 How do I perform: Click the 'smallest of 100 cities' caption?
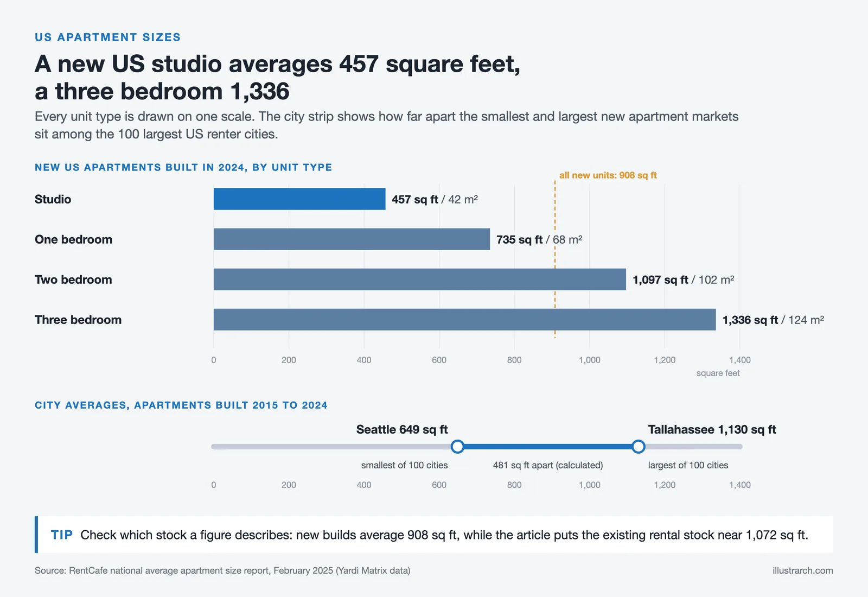click(405, 465)
